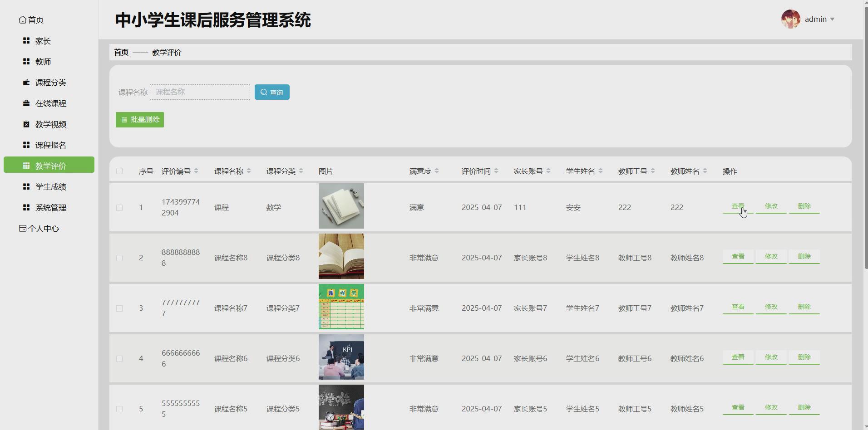Open 学生成绩 via its sidebar icon

25,186
